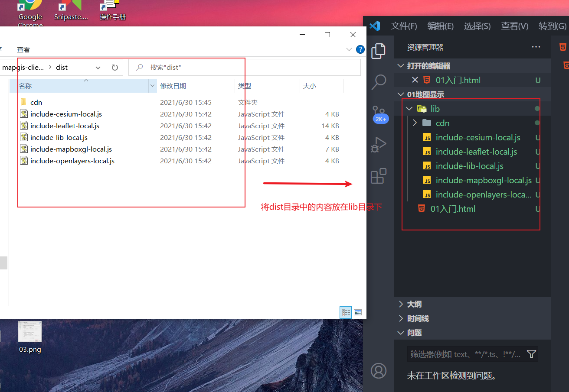Click the refresh button in File Explorer address bar
The width and height of the screenshot is (569, 392).
(115, 68)
